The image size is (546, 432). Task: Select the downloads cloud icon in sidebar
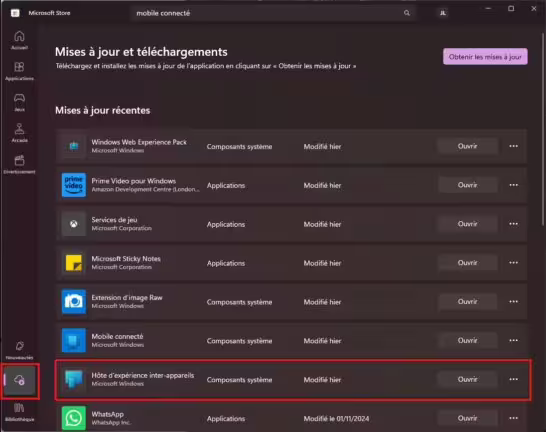pos(20,380)
